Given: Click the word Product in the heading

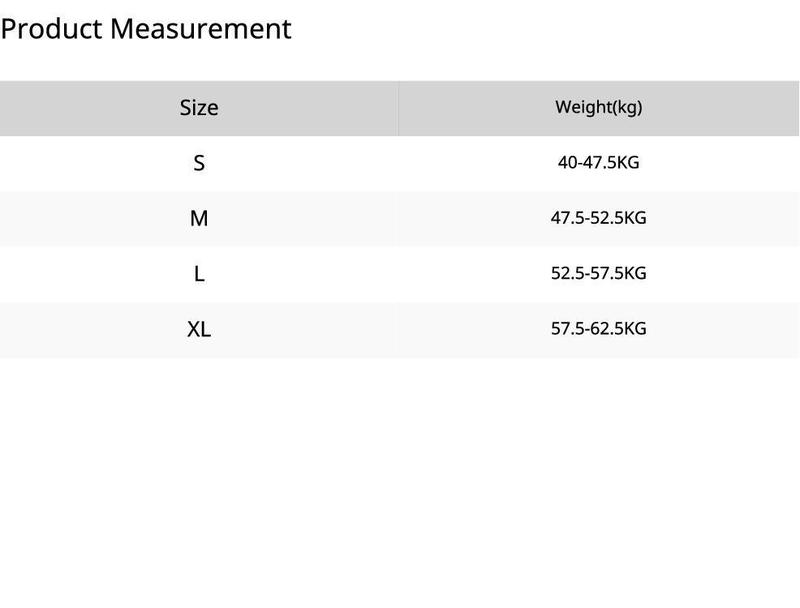Looking at the screenshot, I should click(x=51, y=29).
